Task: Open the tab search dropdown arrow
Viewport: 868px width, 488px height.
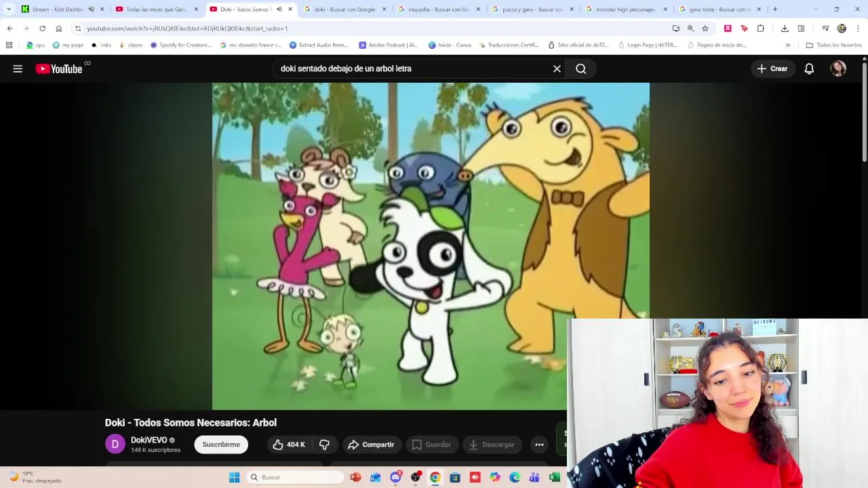Action: (9, 9)
